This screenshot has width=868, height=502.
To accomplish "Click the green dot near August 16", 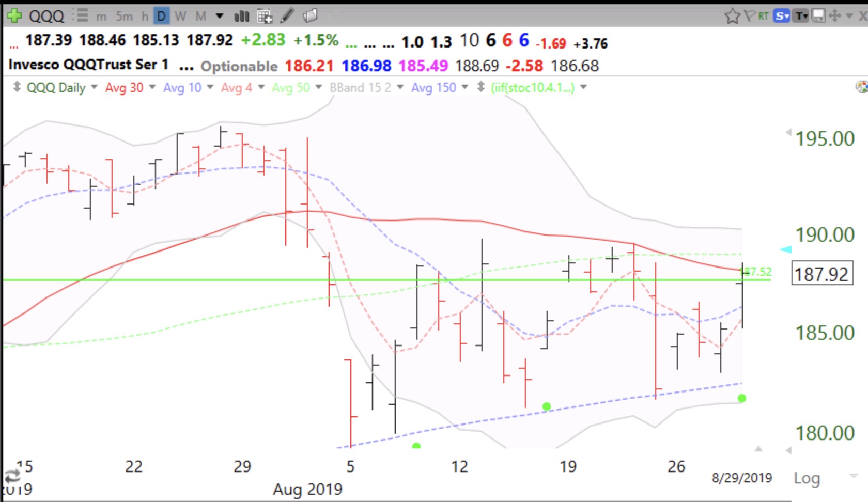I will pyautogui.click(x=547, y=406).
